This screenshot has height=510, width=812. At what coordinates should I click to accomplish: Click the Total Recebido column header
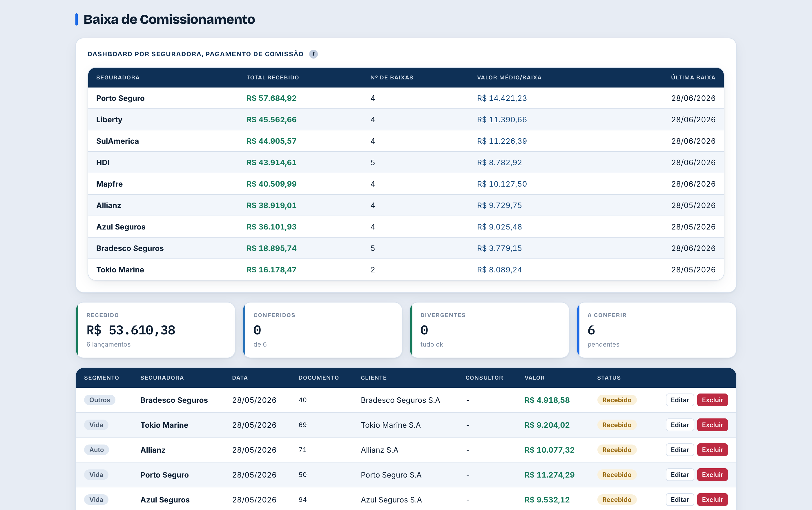click(x=273, y=77)
